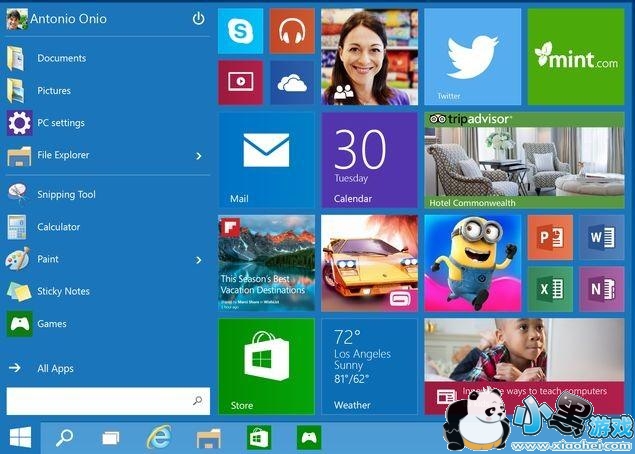Open the yellow car racing game tile
Viewport: 635px width, 454px height.
369,263
